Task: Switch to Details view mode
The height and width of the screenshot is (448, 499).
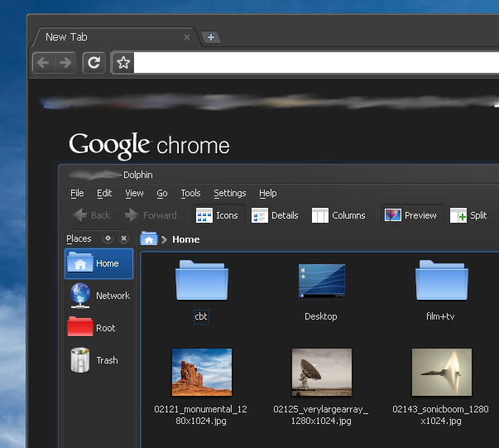Action: point(275,215)
